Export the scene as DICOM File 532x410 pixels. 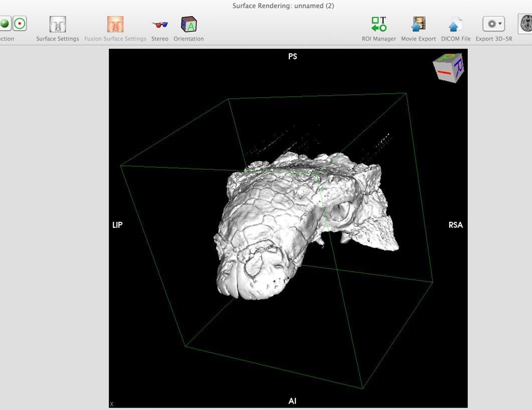(455, 24)
